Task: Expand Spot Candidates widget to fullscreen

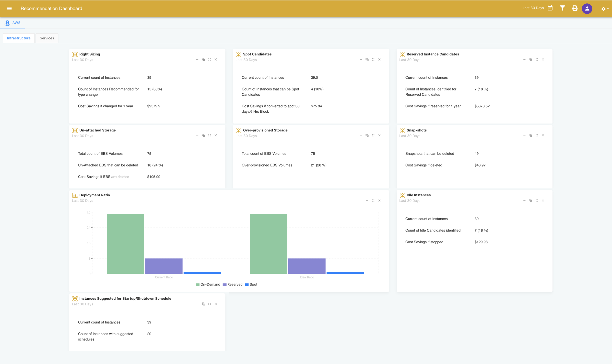Action: tap(373, 60)
